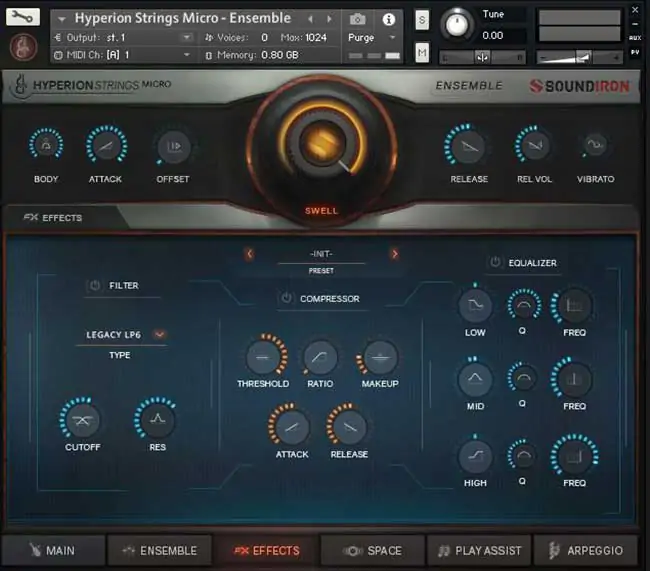Image resolution: width=650 pixels, height=571 pixels.
Task: Click the EQ Low gain knob
Action: point(475,306)
